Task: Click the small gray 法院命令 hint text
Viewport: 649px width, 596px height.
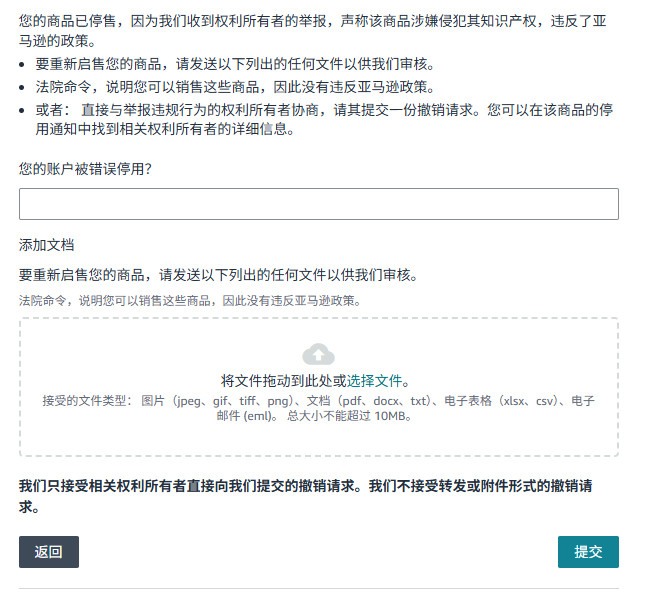Action: coord(190,300)
